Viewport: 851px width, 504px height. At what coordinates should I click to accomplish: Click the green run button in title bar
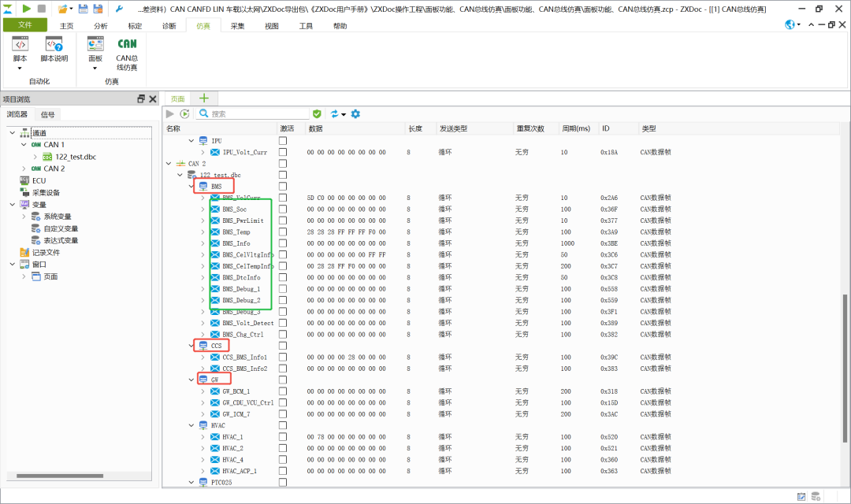[26, 8]
